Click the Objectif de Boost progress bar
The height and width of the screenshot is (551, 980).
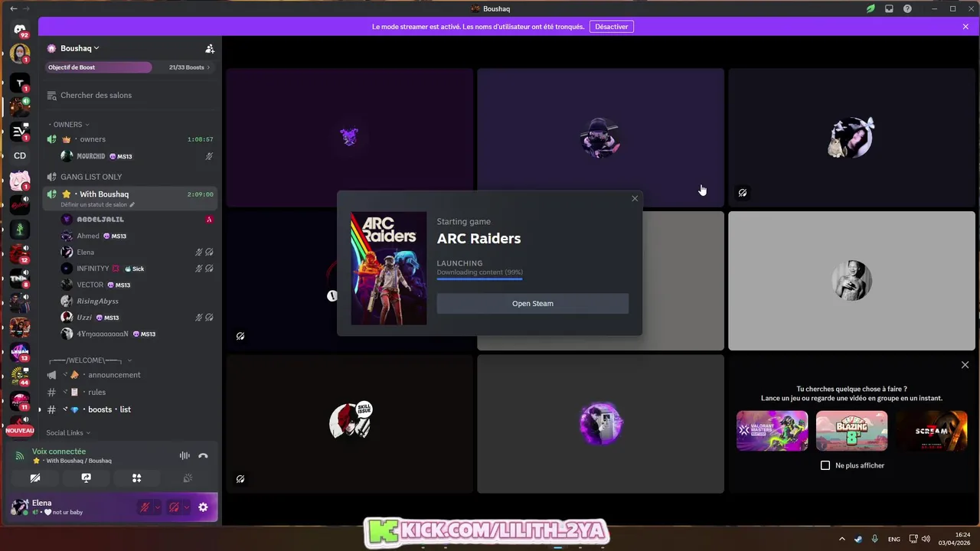98,67
